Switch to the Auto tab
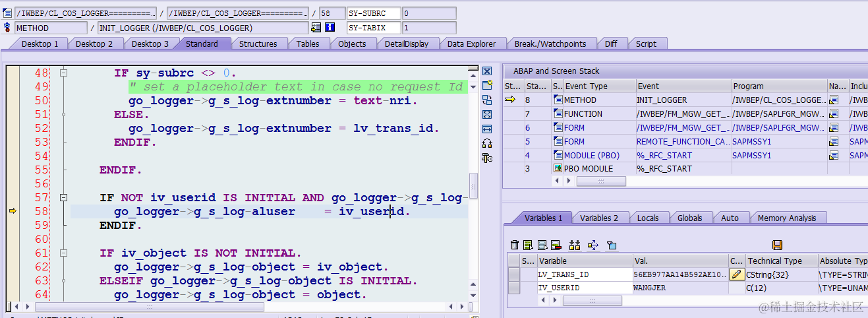868x318 pixels. [x=730, y=218]
